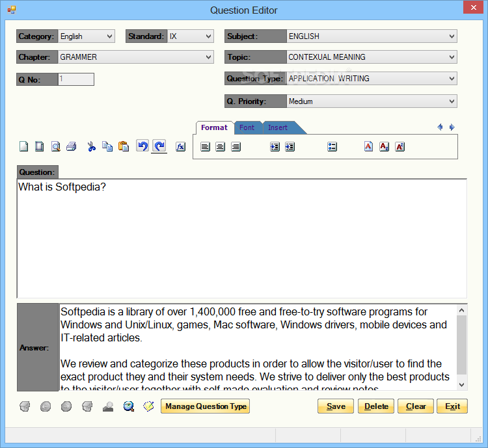This screenshot has width=488, height=448.
Task: Click inside the Question text area
Action: tap(242, 239)
